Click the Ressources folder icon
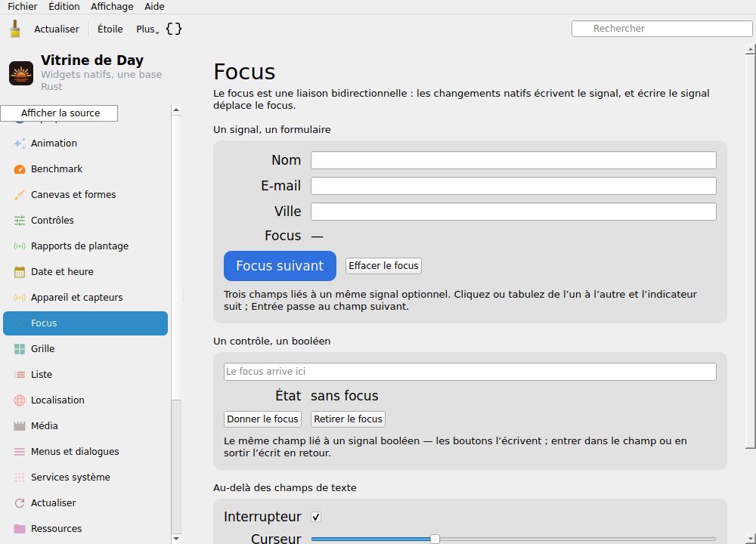This screenshot has width=756, height=544. [x=20, y=529]
